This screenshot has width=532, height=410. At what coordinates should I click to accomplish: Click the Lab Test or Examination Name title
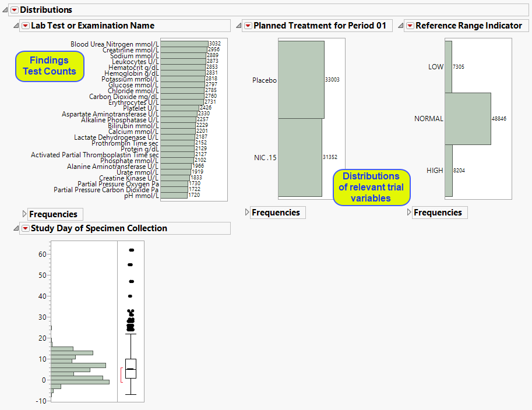tap(93, 26)
